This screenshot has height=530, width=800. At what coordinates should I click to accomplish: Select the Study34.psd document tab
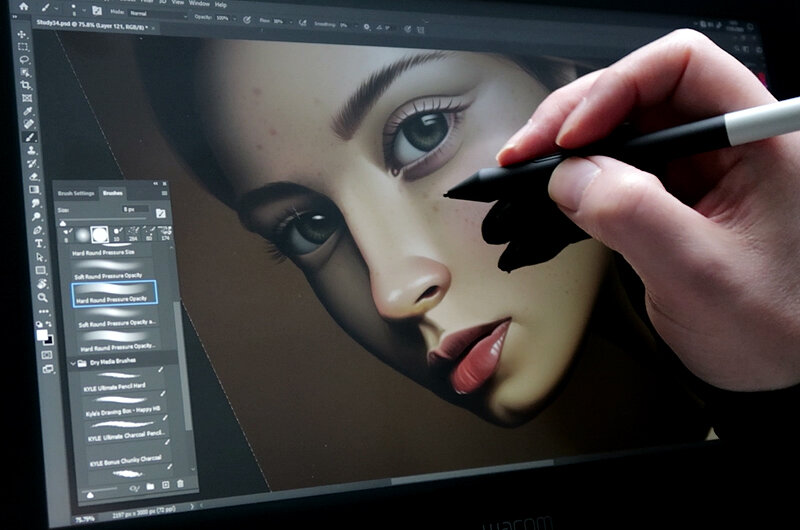coord(92,24)
